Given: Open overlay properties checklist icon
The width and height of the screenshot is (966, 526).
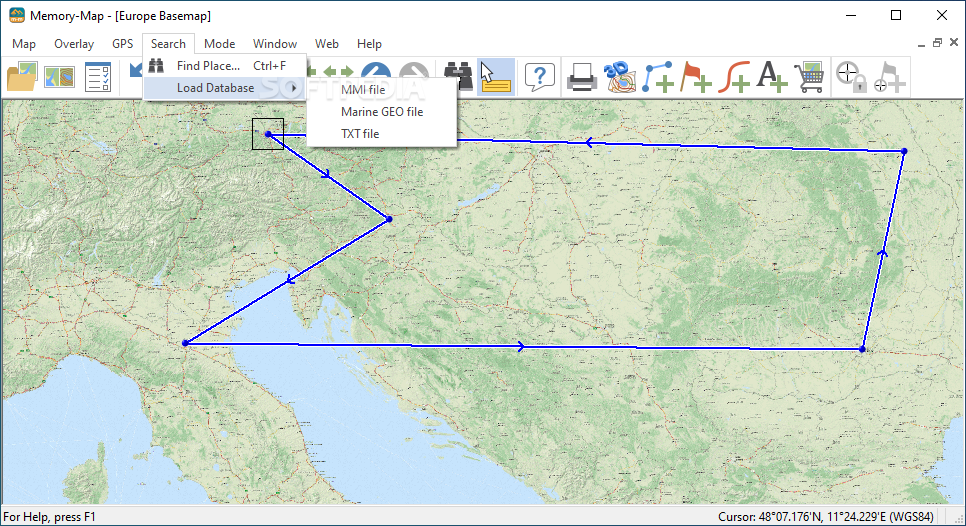Looking at the screenshot, I should pos(97,77).
